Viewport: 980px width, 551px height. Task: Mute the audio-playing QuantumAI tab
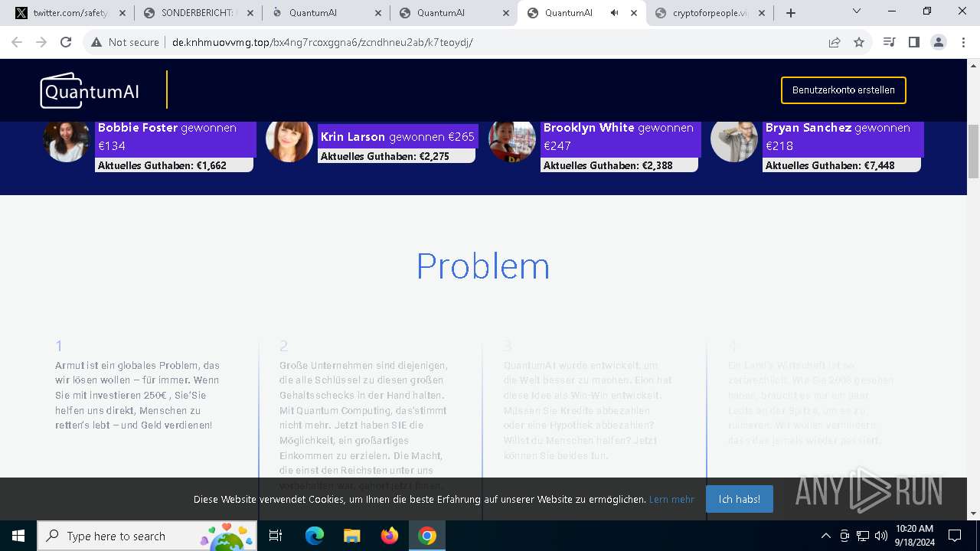pyautogui.click(x=615, y=13)
